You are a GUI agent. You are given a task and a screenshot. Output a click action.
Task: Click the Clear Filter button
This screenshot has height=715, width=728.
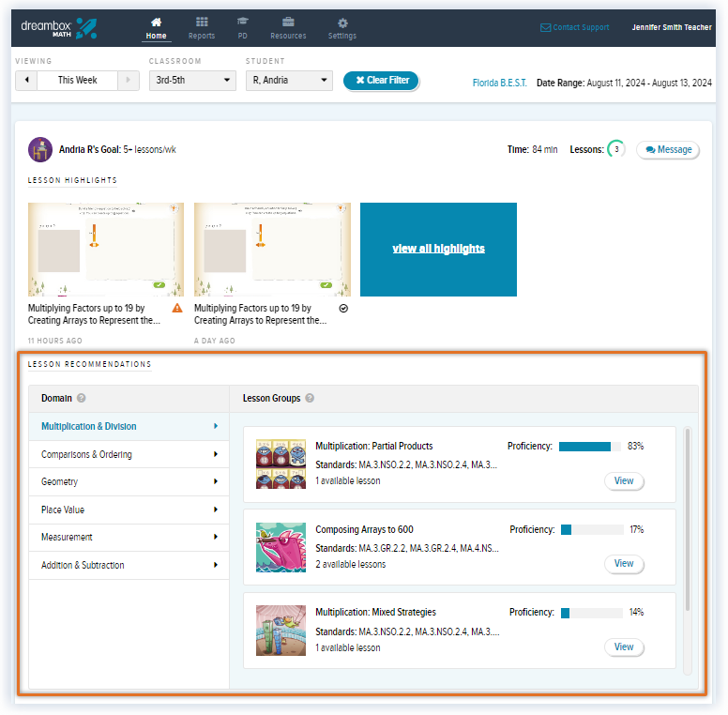point(381,81)
